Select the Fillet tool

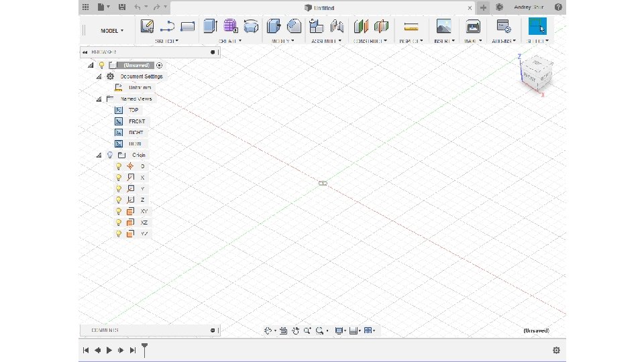[x=294, y=26]
